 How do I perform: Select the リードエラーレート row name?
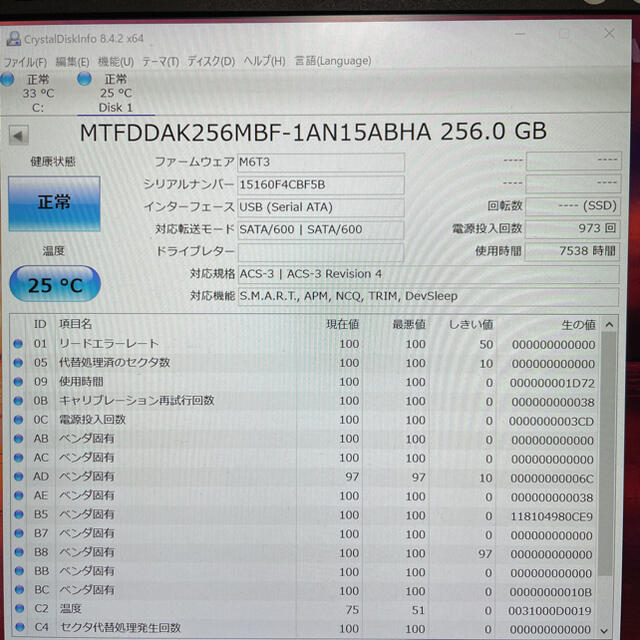pyautogui.click(x=109, y=344)
